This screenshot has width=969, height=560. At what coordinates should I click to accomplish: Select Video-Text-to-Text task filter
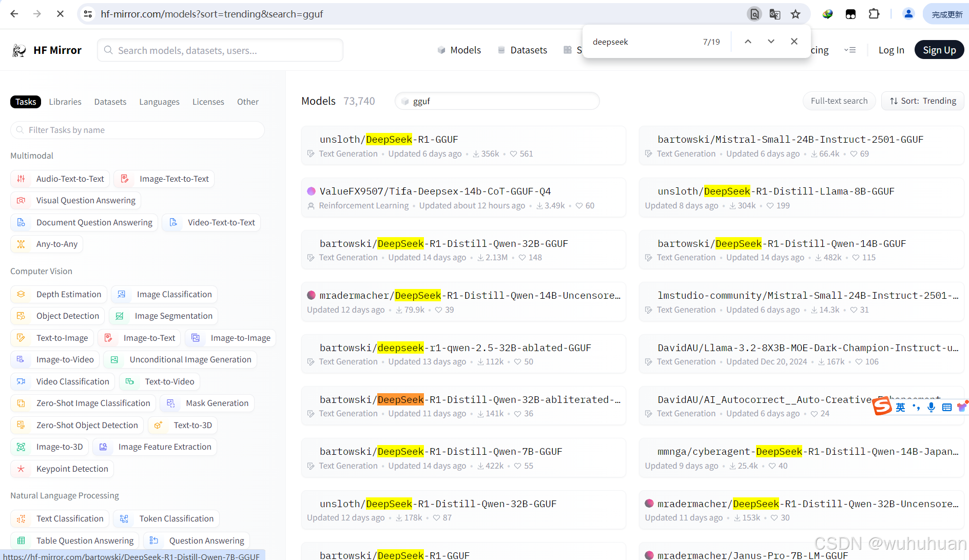(x=211, y=222)
